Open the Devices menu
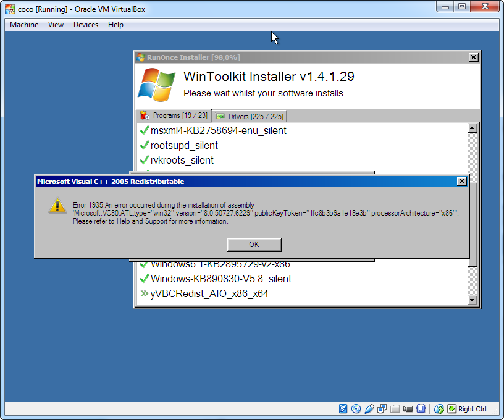 pos(86,25)
